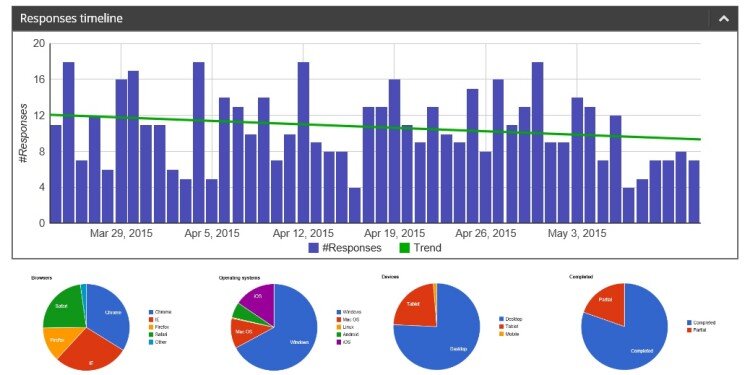Collapse the Responses timeline panel chevron
Screen dimensions: 750x375
click(x=724, y=19)
